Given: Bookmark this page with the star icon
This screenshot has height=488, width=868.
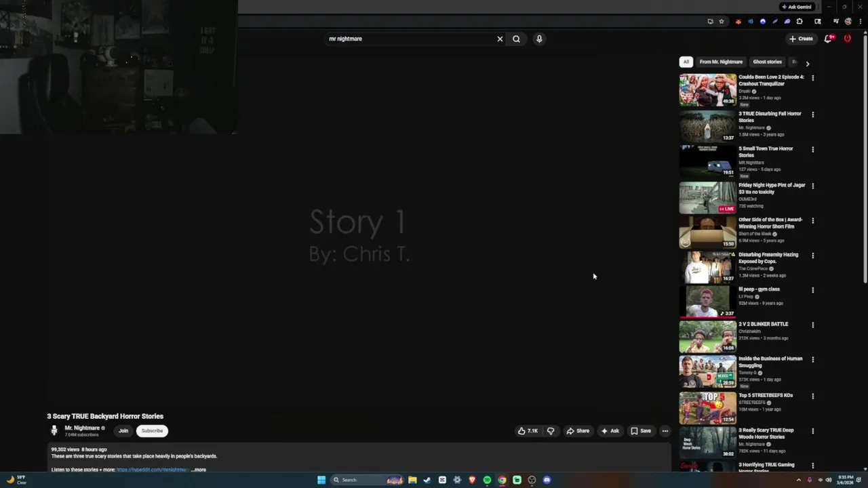Looking at the screenshot, I should coord(721,22).
